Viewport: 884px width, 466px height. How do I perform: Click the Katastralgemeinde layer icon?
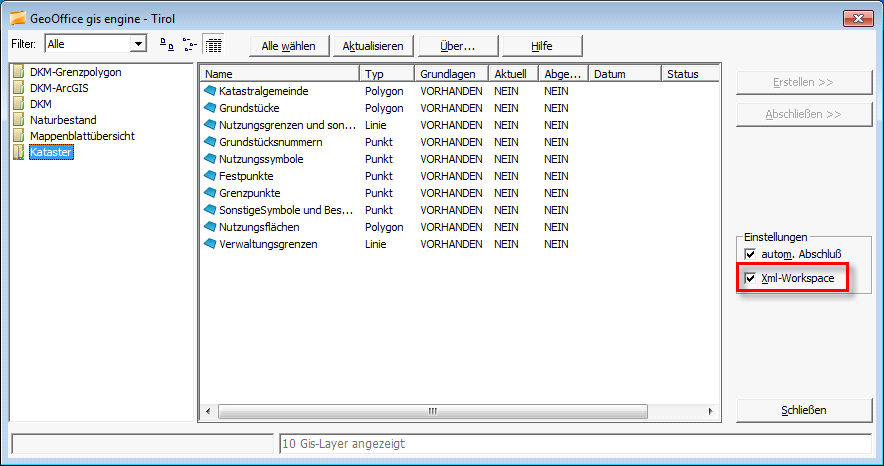pyautogui.click(x=210, y=91)
